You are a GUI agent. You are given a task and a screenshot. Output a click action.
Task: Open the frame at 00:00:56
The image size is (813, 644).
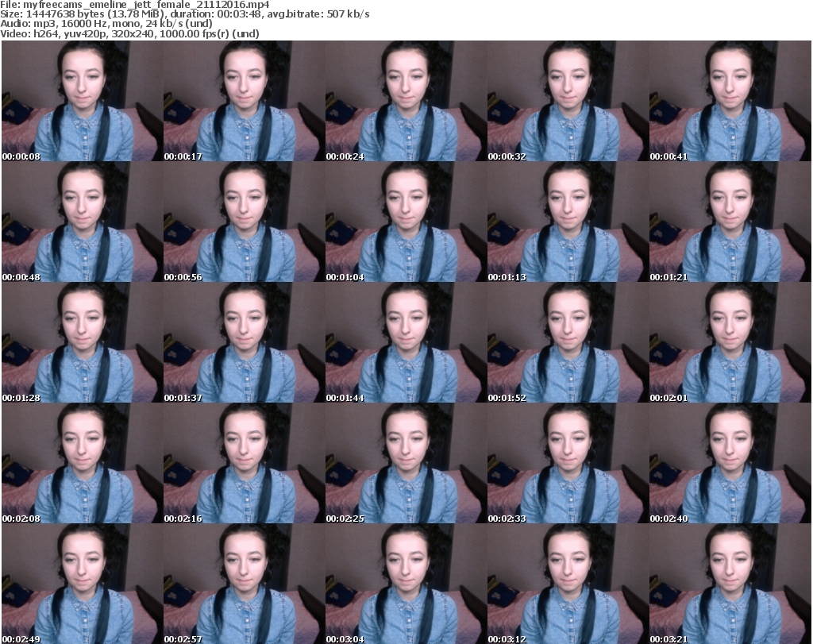coord(245,222)
